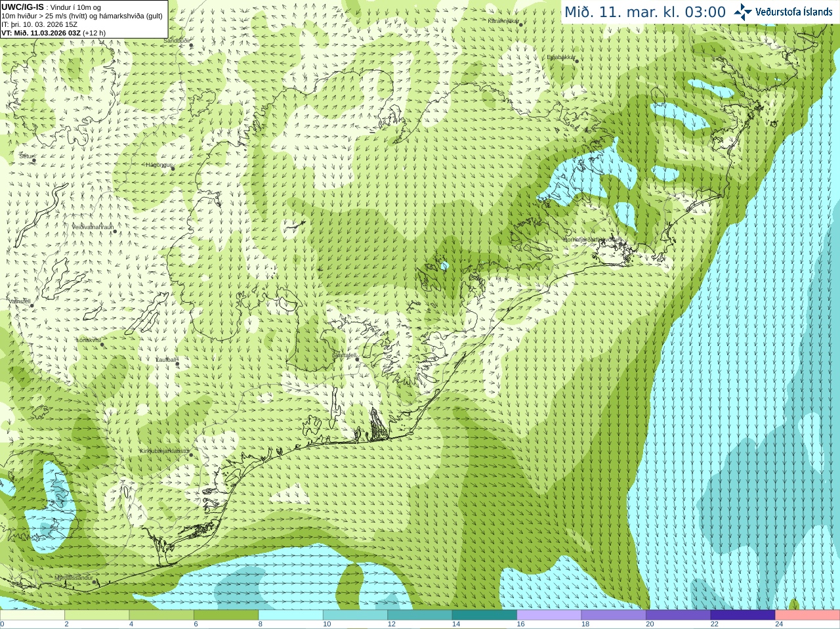Click the Vatnsfell station label
This screenshot has height=629, width=840.
[19, 301]
